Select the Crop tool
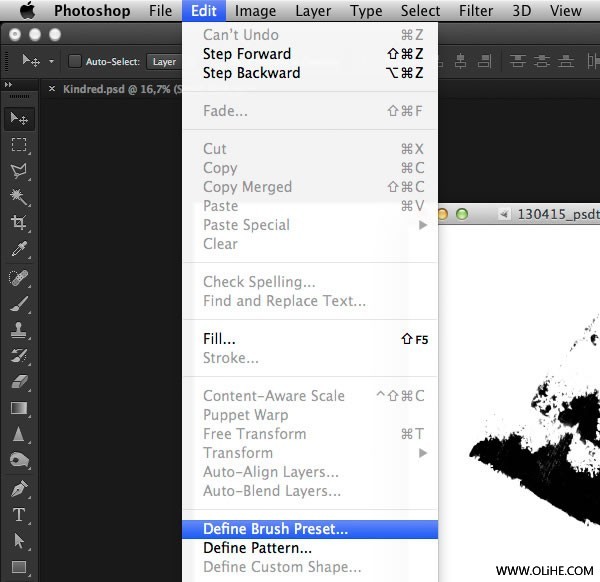 point(19,222)
